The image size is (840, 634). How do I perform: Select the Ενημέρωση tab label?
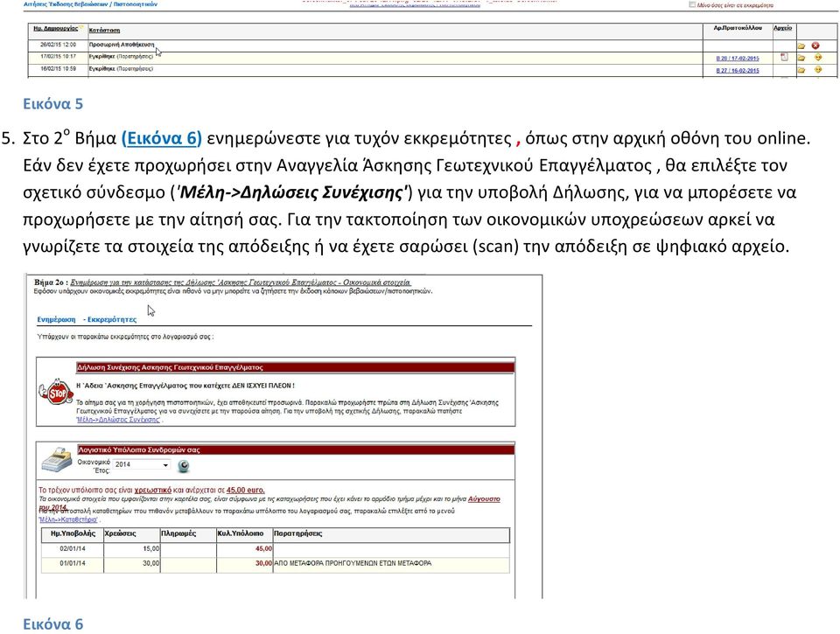(56, 320)
